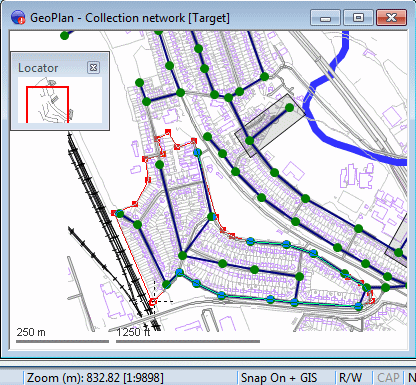Click the red Locator extent rectangle

(x=47, y=105)
